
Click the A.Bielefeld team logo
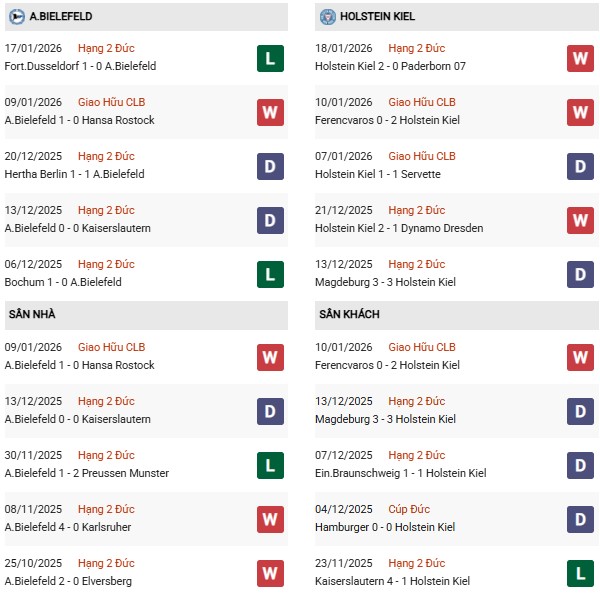tap(17, 16)
